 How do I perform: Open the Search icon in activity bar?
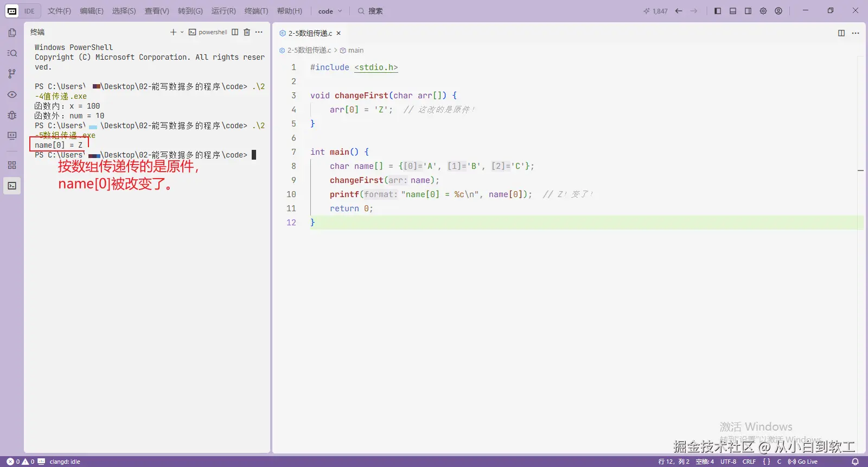click(12, 53)
